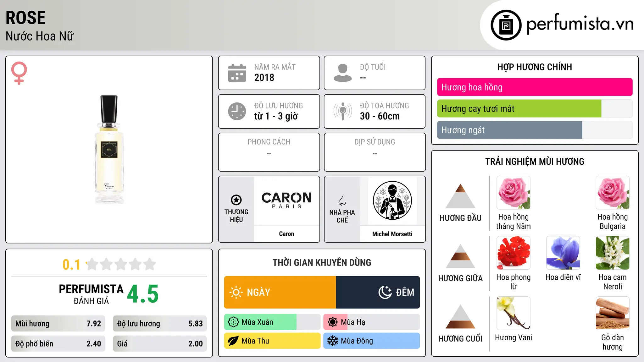Click the Trải nghiệm mùi hương heading
The image size is (644, 362).
pyautogui.click(x=535, y=162)
